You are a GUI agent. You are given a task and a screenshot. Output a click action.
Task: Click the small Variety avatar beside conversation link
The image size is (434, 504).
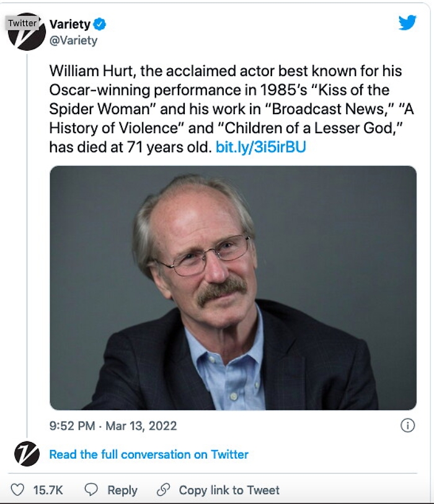click(x=27, y=454)
